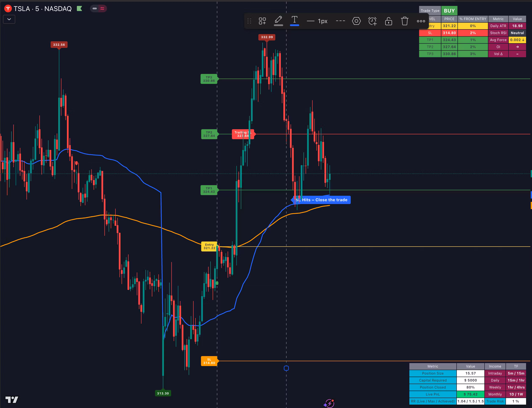Viewport: 532px width, 408px height.
Task: Expand the collapsed indicator legend chevron
Action: click(9, 19)
